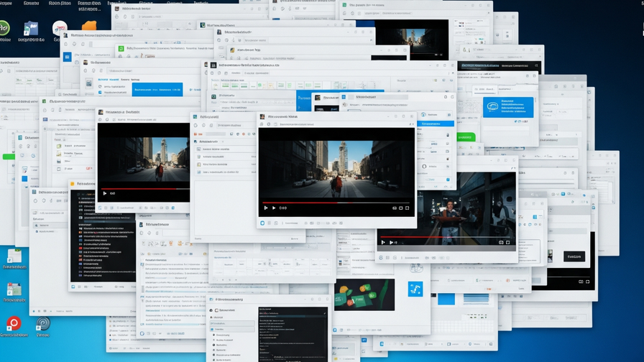Click the blue highlighted tab bar in upper window

[x=158, y=90]
